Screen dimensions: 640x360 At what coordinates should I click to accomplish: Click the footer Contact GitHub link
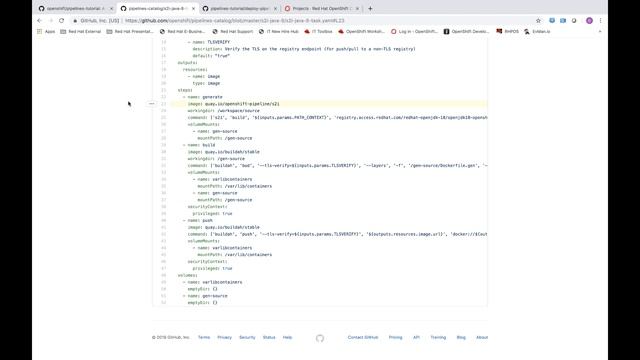click(363, 337)
